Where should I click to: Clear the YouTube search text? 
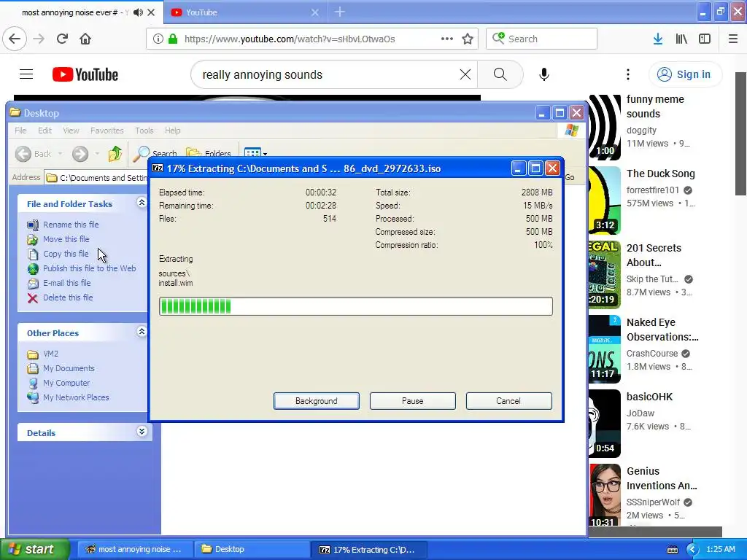[x=465, y=74]
